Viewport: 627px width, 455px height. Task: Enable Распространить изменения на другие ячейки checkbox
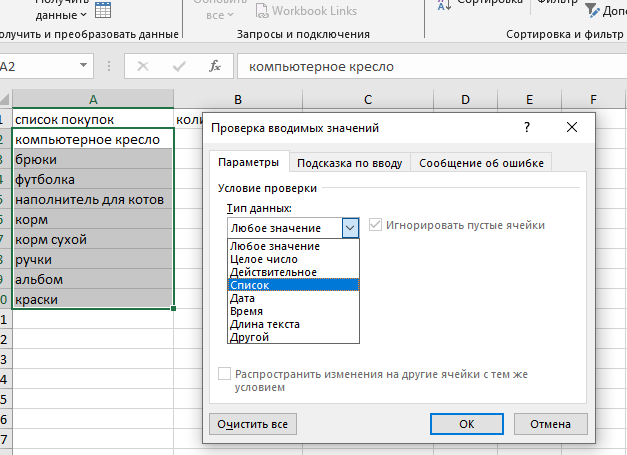(225, 374)
